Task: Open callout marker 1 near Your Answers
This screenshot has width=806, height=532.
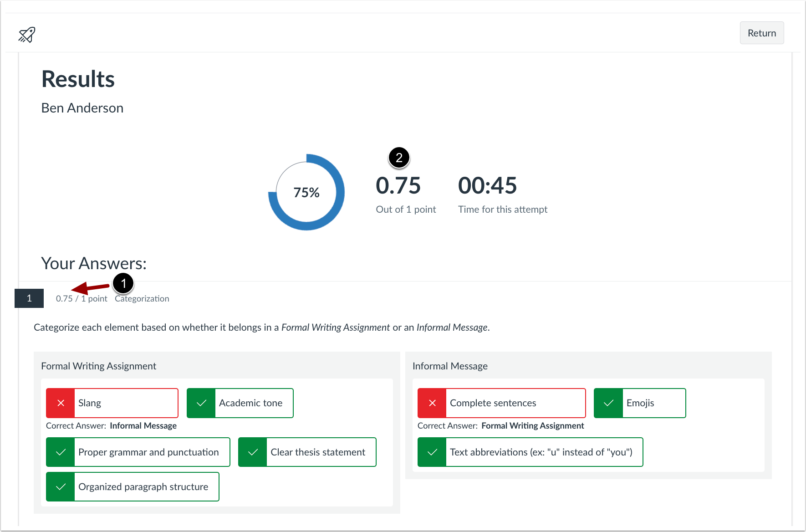Action: [123, 283]
